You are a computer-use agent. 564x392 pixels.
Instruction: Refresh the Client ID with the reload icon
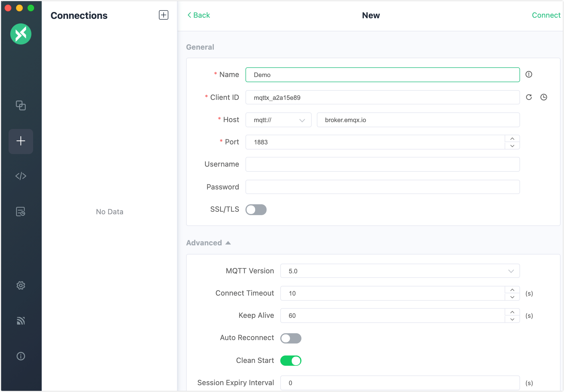pos(529,97)
